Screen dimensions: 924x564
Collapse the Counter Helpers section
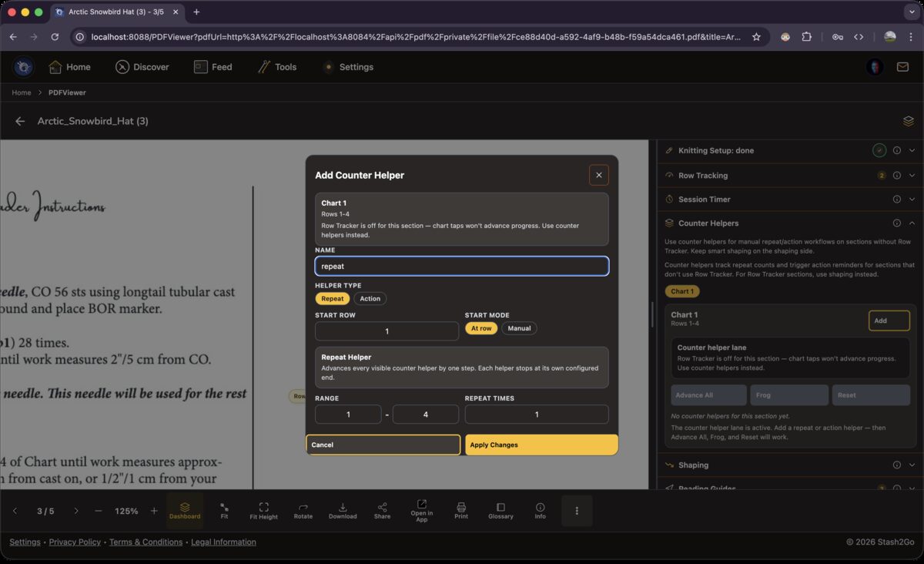(912, 223)
